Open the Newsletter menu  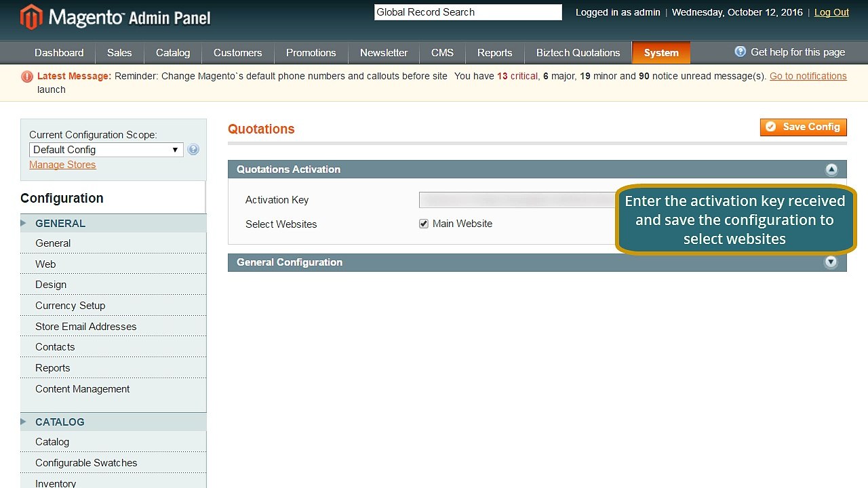(x=384, y=53)
